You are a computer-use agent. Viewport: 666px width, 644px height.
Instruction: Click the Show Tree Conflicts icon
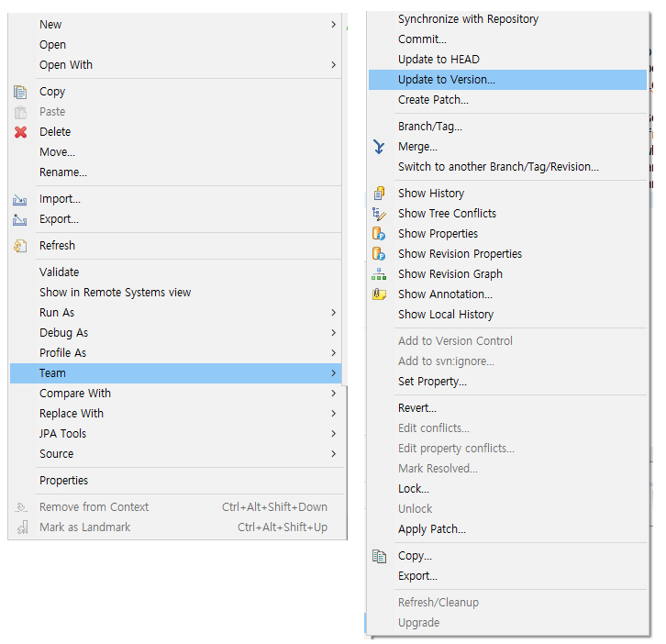(379, 214)
